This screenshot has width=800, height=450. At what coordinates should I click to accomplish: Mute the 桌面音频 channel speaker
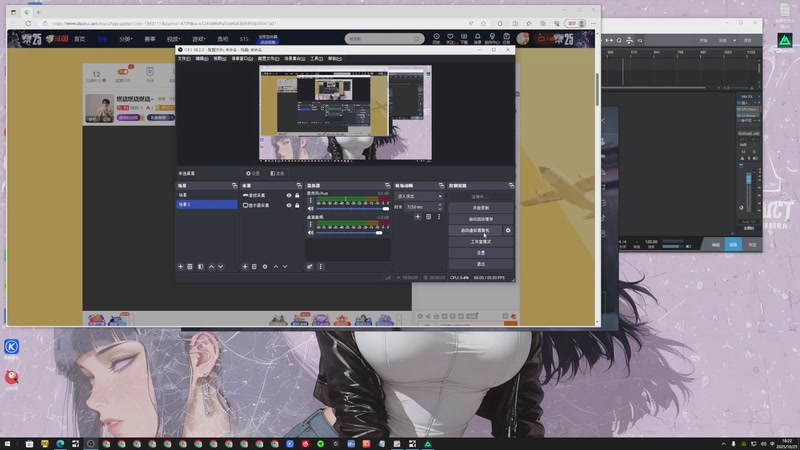coord(310,233)
